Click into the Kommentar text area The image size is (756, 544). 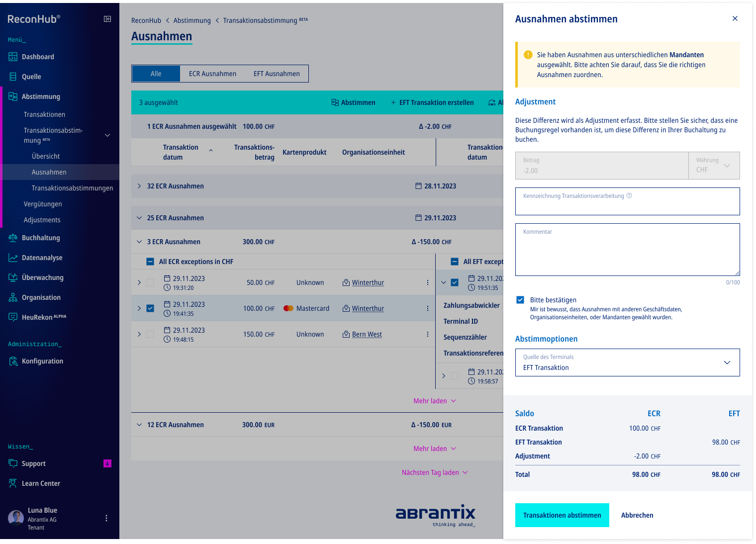click(628, 250)
